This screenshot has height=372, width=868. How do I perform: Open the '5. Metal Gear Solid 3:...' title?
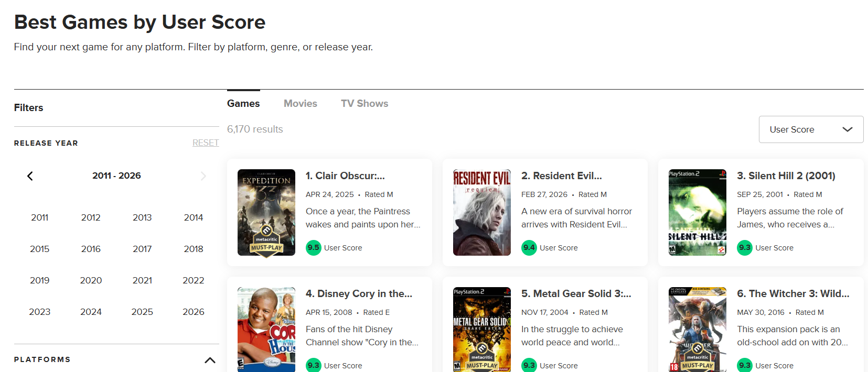(576, 294)
